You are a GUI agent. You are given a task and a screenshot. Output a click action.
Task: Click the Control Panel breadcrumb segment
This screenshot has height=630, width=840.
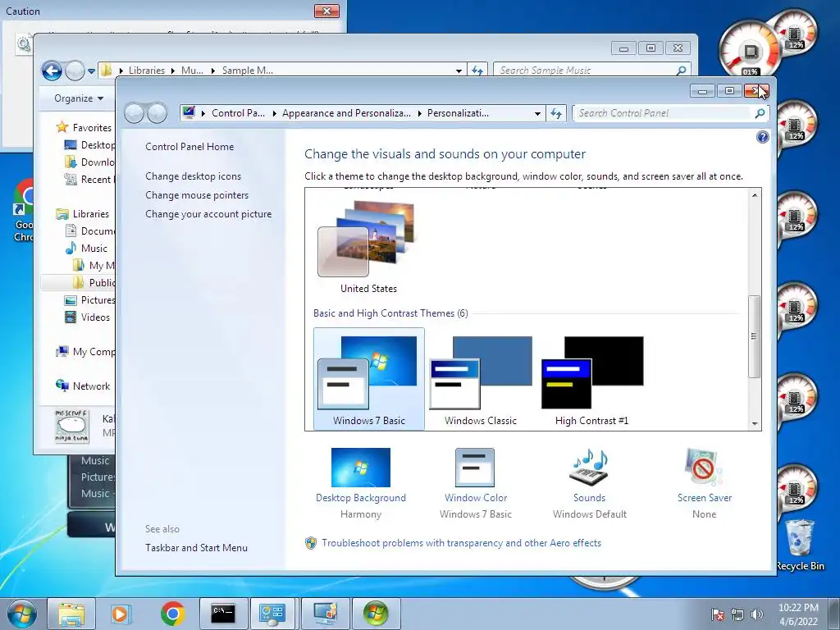(x=238, y=113)
